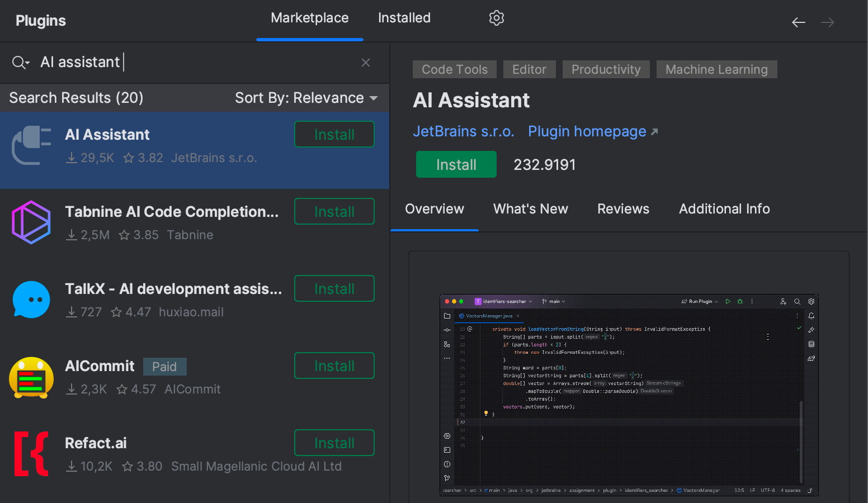Switch to the Marketplace tab
Image resolution: width=868 pixels, height=503 pixels.
pos(309,17)
